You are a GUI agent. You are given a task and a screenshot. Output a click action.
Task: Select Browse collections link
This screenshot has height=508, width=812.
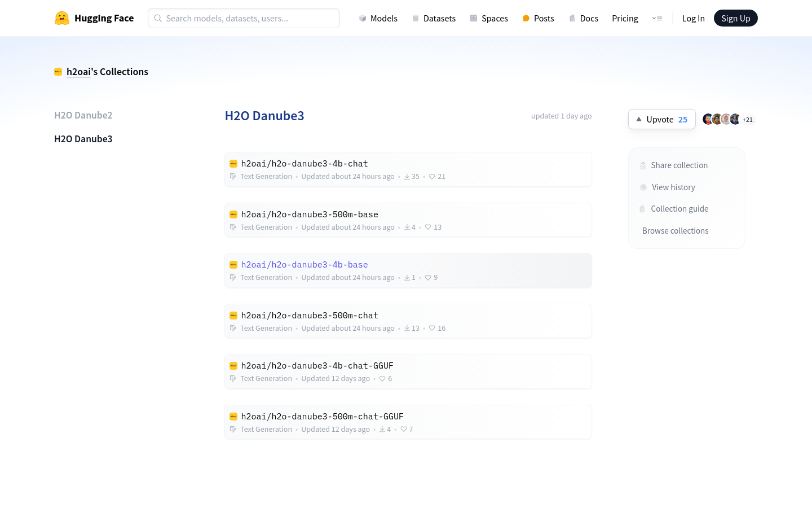[x=675, y=231]
